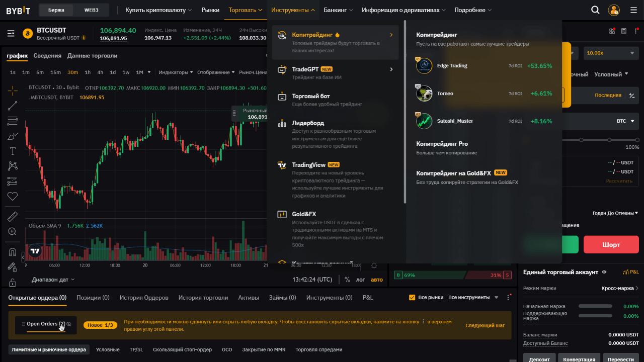Toggle 'лог' logarithmic scale on chart
Image resolution: width=644 pixels, height=362 pixels.
click(x=361, y=280)
